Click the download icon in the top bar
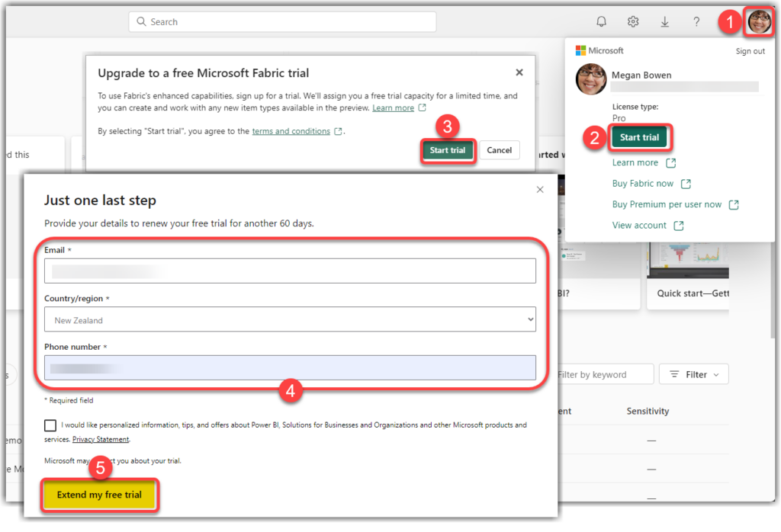The width and height of the screenshot is (781, 532). (664, 21)
